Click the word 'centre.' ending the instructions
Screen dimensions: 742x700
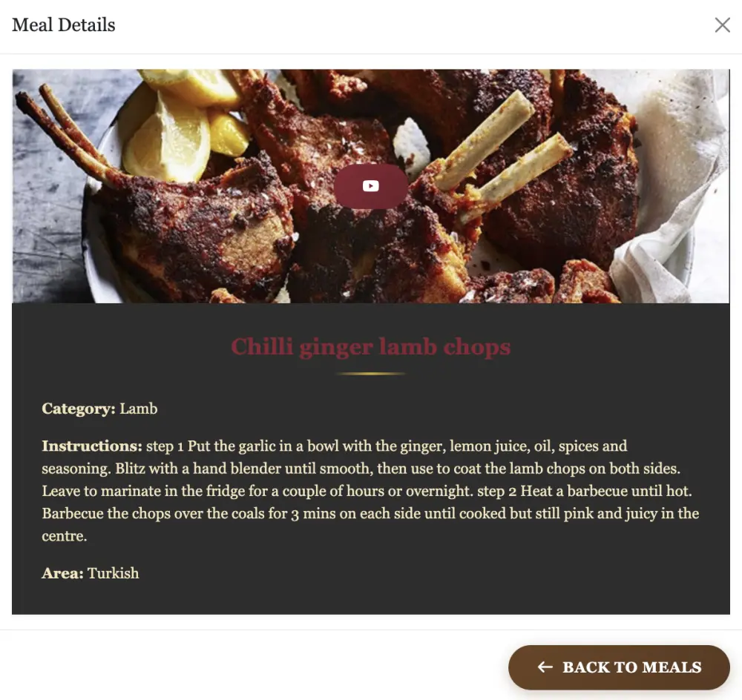pos(65,536)
